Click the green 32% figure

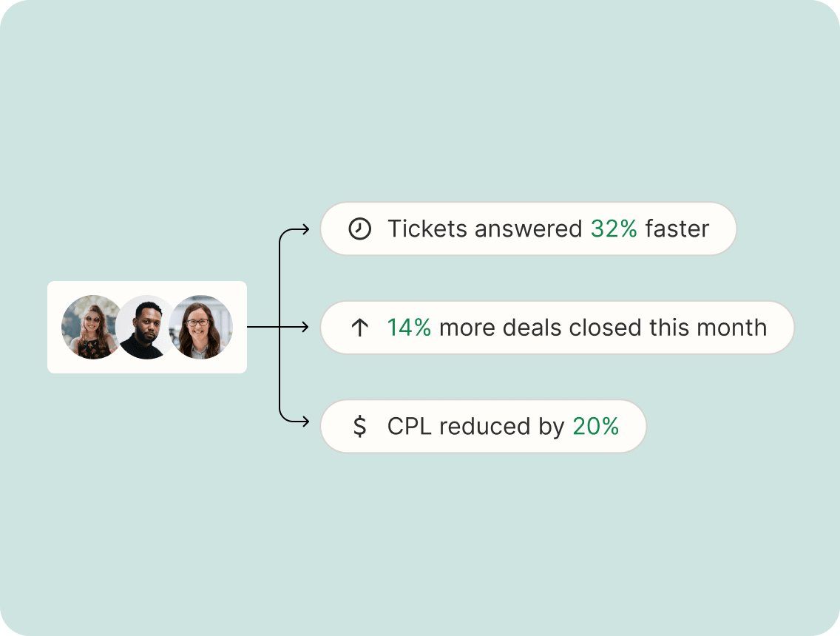tap(614, 229)
